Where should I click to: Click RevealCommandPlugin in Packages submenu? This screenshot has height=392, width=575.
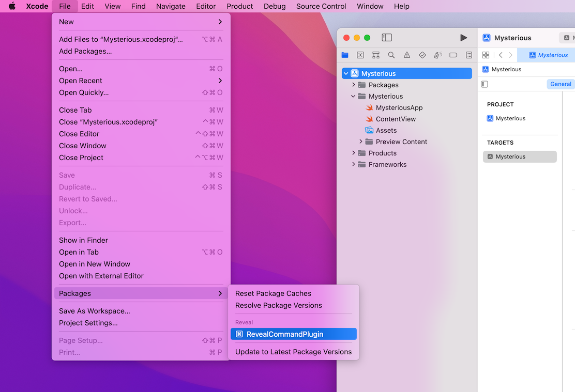point(284,334)
